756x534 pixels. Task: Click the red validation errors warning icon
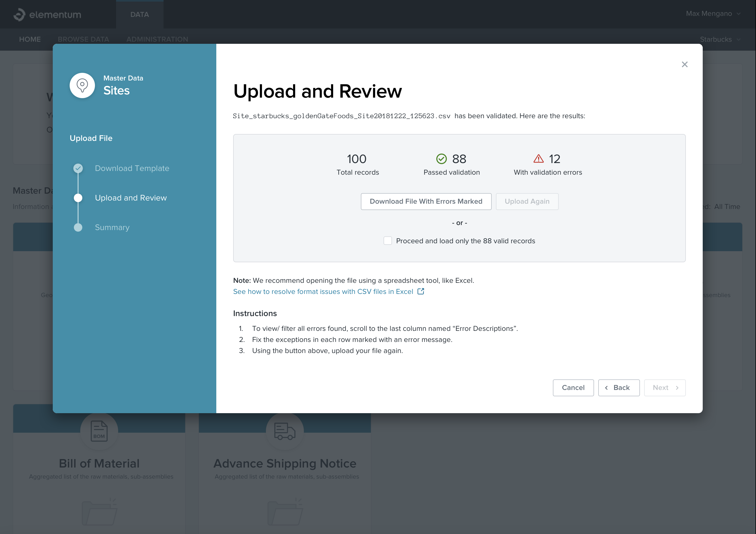click(538, 159)
